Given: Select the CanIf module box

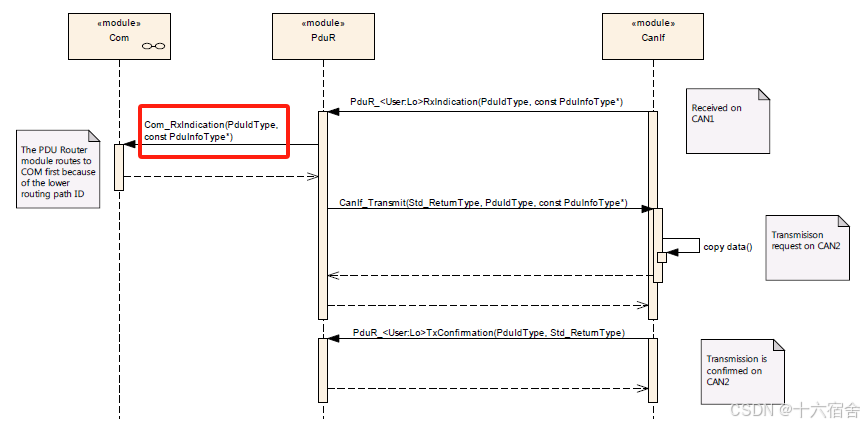Looking at the screenshot, I should tap(653, 36).
